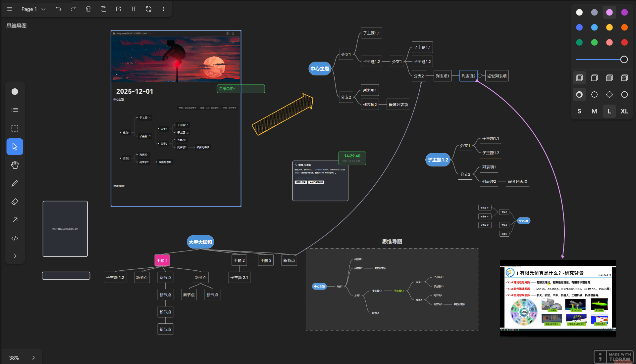Select the pattern fill option

(624, 78)
